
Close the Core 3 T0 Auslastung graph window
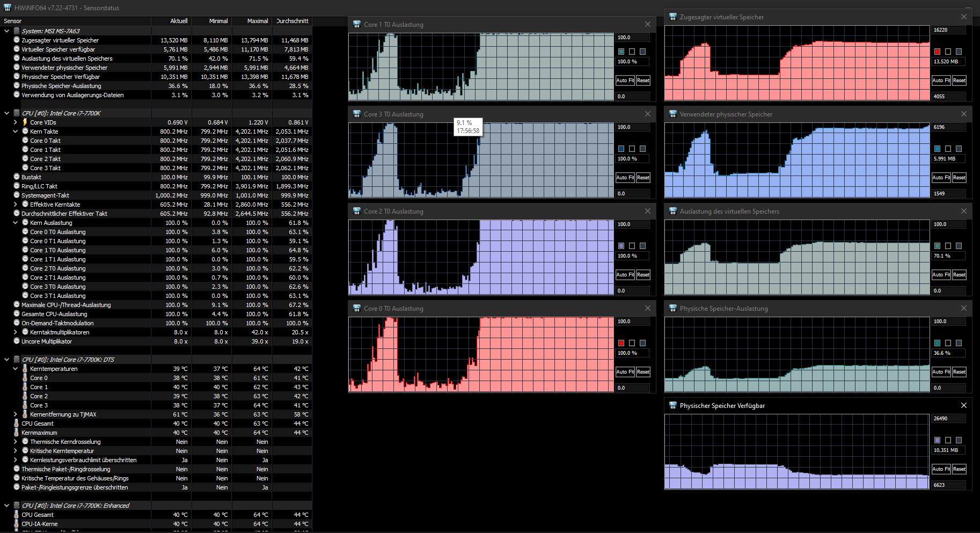coord(648,114)
